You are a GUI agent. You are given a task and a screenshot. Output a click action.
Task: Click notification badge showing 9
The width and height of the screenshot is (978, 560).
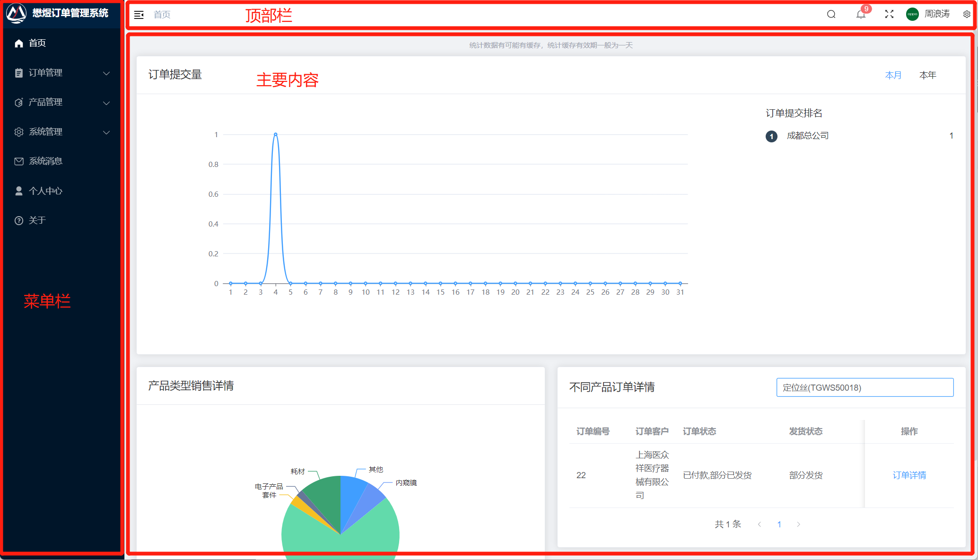tap(866, 9)
